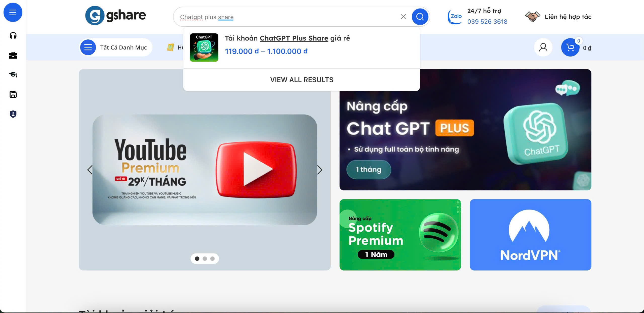Click the price range 119.000 ₫ – 1.100.000 ₫
The image size is (644, 313).
pos(266,51)
